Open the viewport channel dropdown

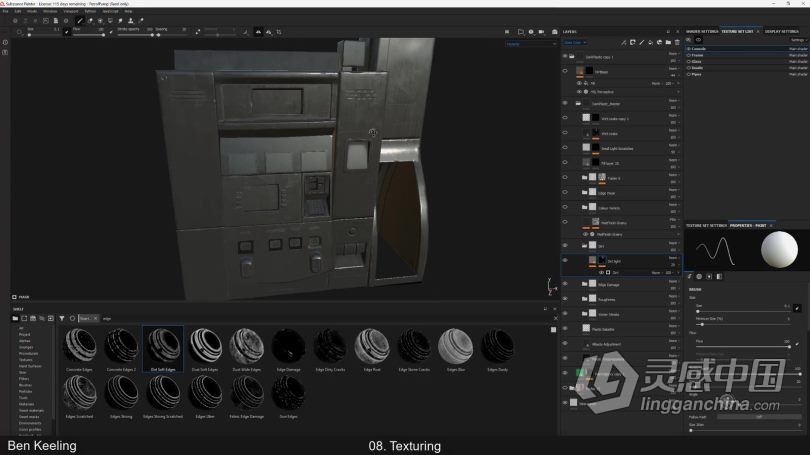[x=531, y=44]
